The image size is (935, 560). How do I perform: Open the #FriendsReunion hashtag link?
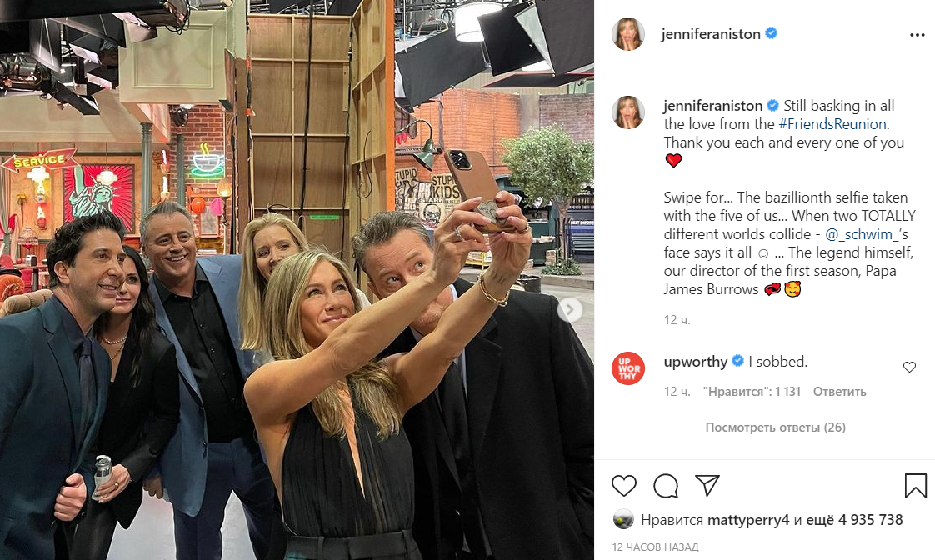[x=832, y=124]
